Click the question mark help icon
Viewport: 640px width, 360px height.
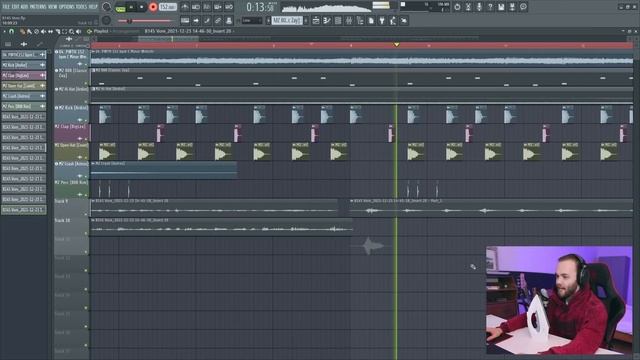click(490, 7)
